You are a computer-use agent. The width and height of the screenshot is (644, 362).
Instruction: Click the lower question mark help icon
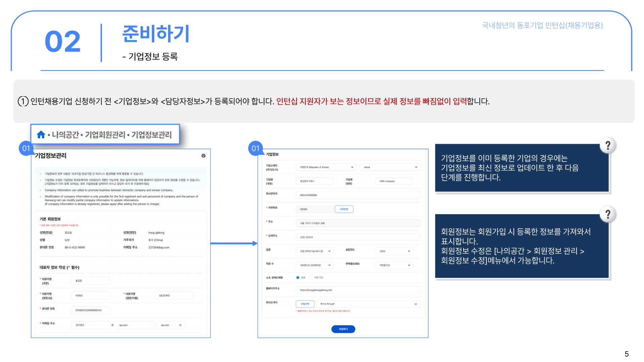tap(608, 214)
